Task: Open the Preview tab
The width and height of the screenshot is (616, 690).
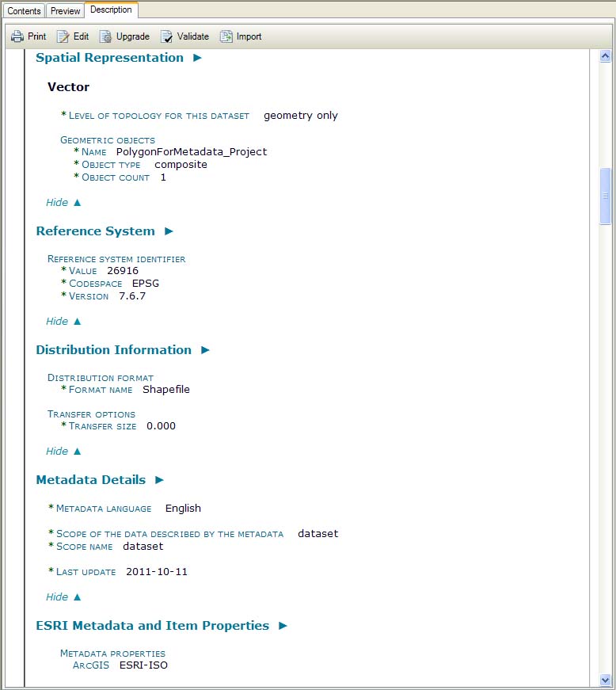Action: click(65, 11)
